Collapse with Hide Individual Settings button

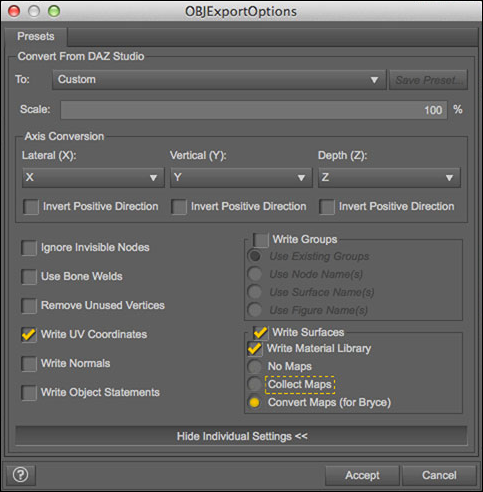click(x=241, y=436)
